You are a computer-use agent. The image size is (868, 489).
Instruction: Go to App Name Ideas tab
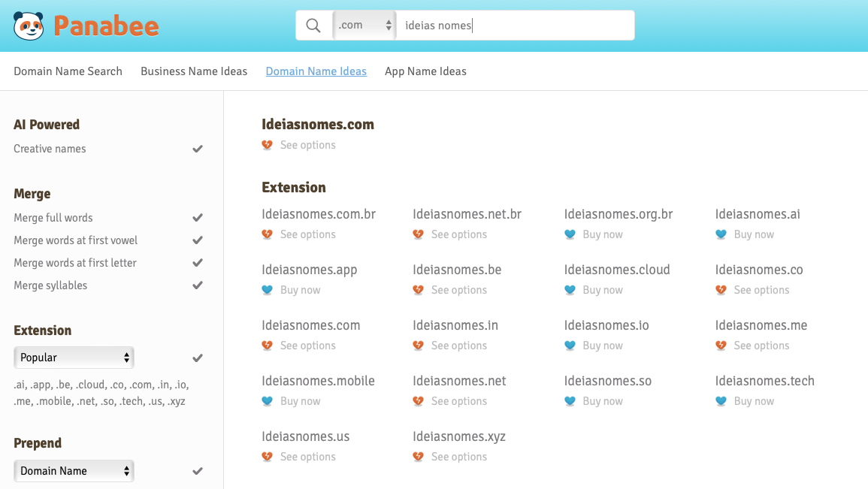[x=425, y=71]
